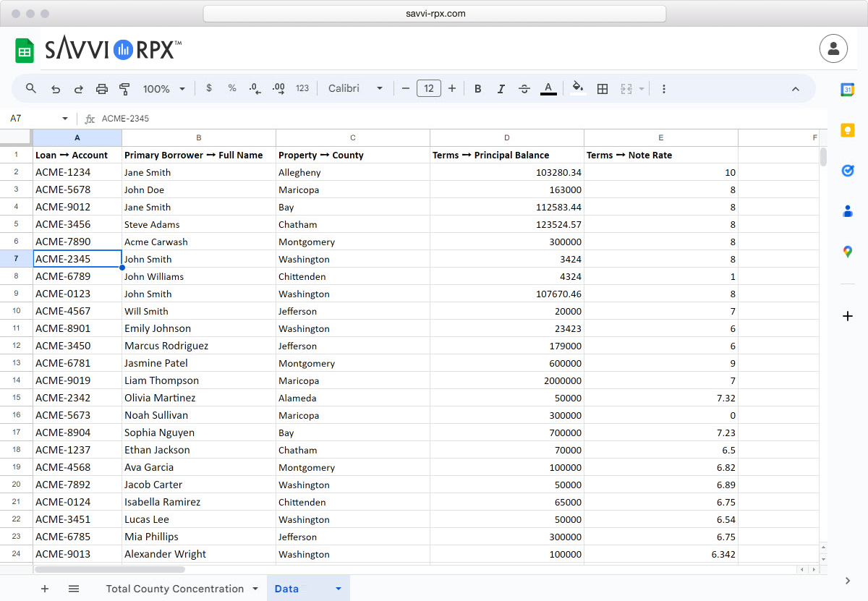The image size is (868, 601).
Task: Increase font size with plus button
Action: coord(452,89)
